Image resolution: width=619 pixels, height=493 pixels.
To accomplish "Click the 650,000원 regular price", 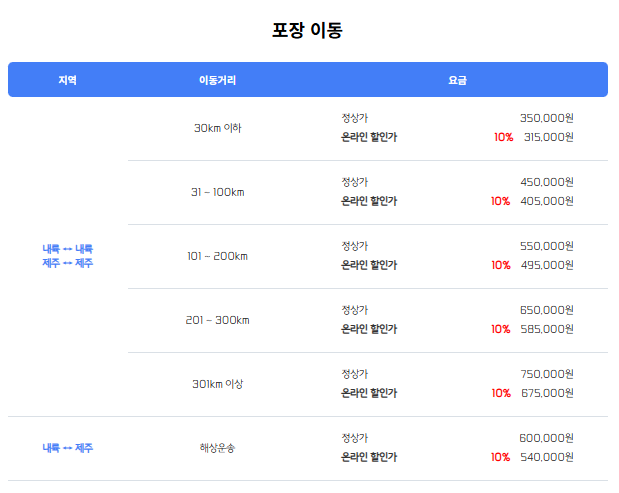I will coord(547,310).
